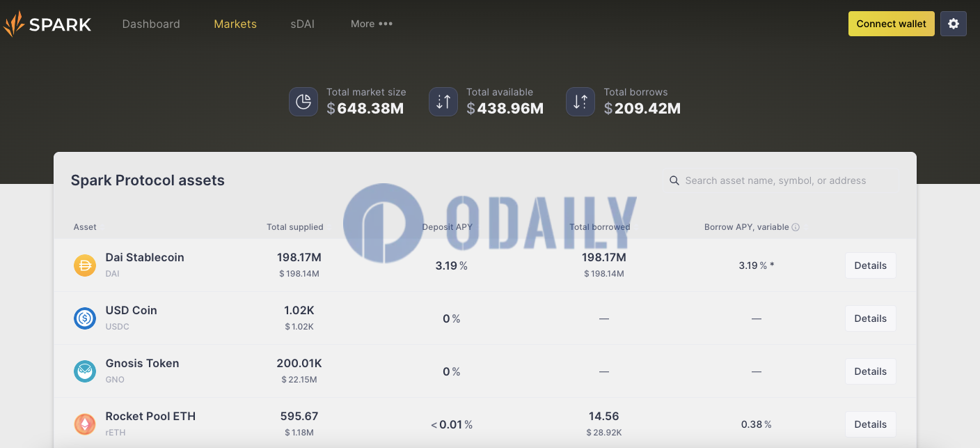Click the 1.02K USDC supplied amount
This screenshot has height=448, width=980.
[x=299, y=310]
